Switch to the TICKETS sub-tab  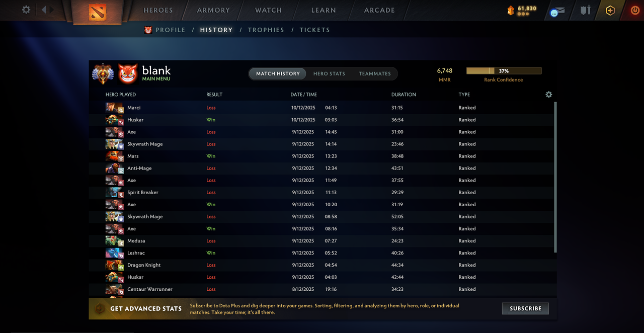315,30
